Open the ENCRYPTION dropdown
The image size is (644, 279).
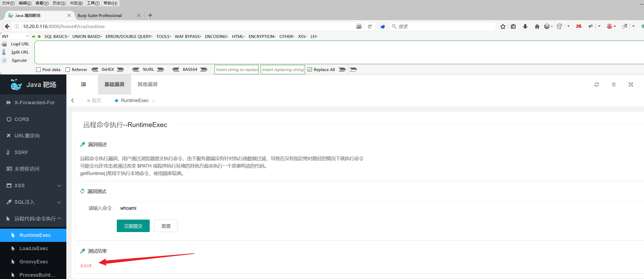[262, 37]
